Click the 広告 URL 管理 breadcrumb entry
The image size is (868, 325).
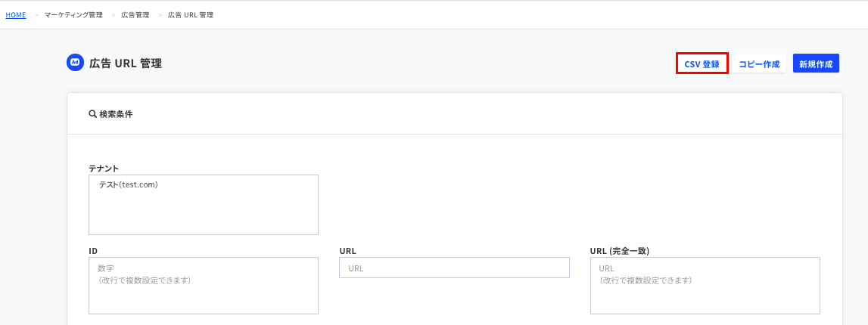tap(191, 15)
